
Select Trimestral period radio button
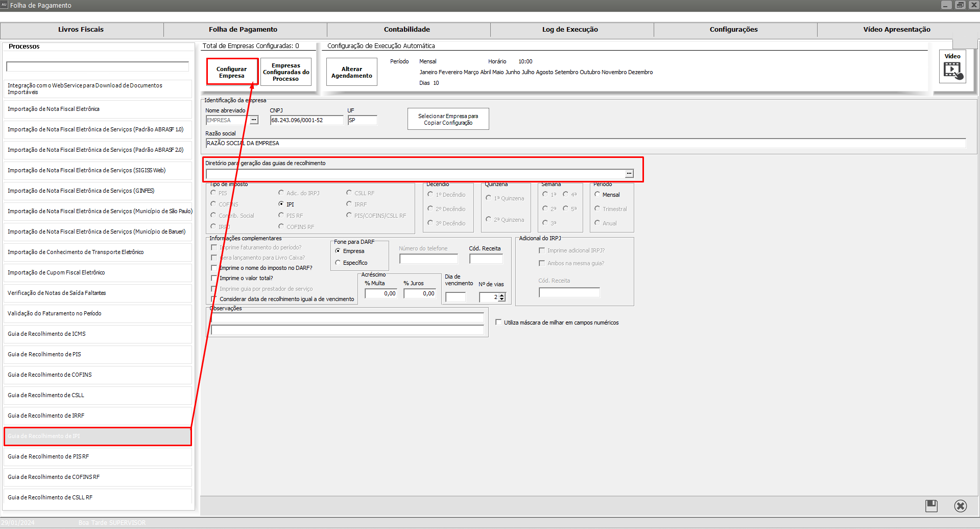[597, 209]
